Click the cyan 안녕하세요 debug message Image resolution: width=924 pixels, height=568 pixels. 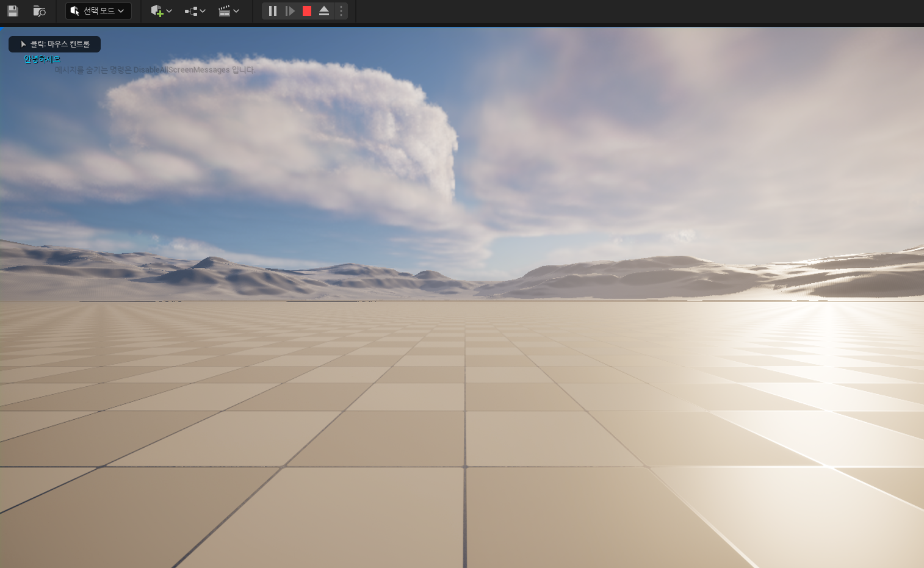[42, 59]
